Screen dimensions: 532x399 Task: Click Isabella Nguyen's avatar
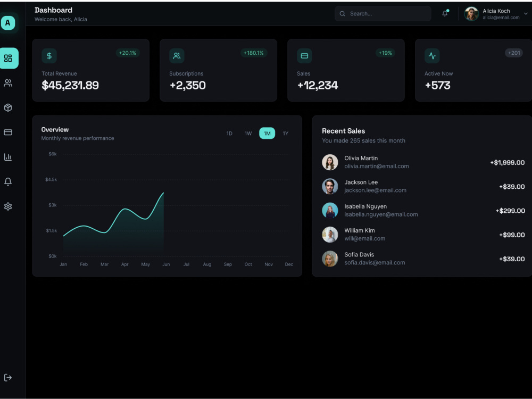[x=330, y=210]
